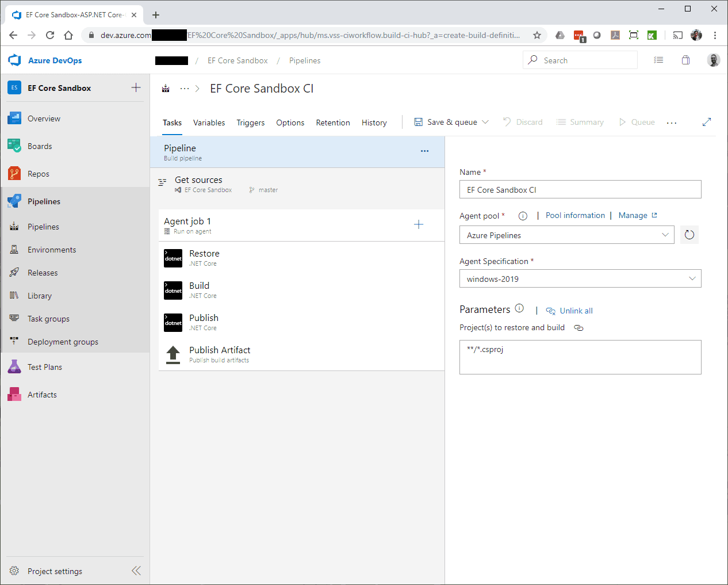Screen dimensions: 728x585
Task: Expand the Agent pool dropdown
Action: click(x=665, y=235)
